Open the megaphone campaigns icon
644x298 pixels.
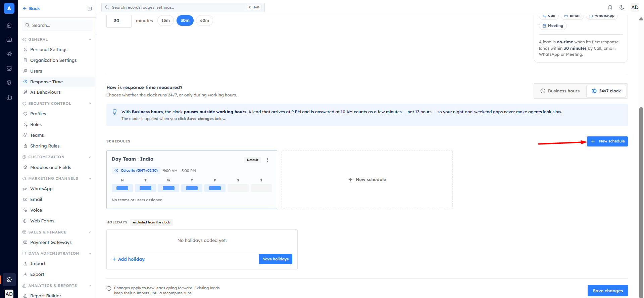[9, 54]
